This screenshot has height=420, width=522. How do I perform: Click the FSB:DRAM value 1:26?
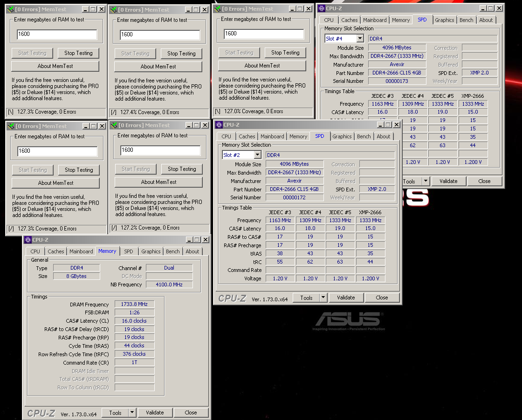(x=135, y=312)
